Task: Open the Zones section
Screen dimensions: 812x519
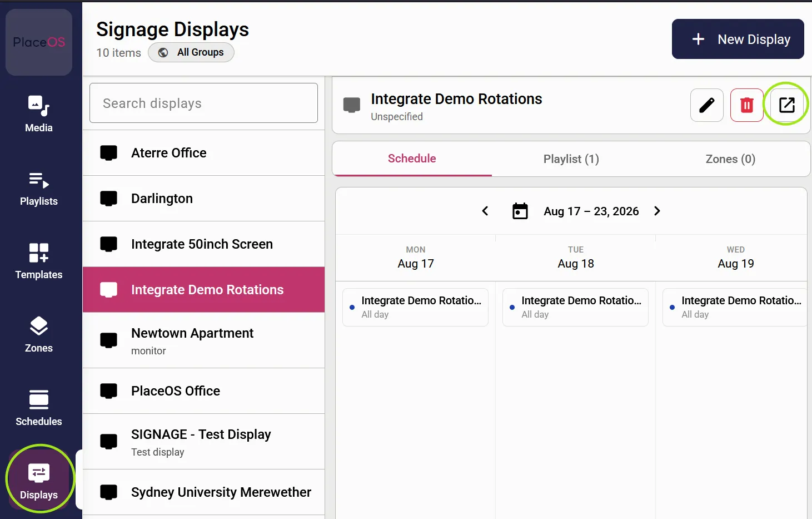Action: pos(39,335)
